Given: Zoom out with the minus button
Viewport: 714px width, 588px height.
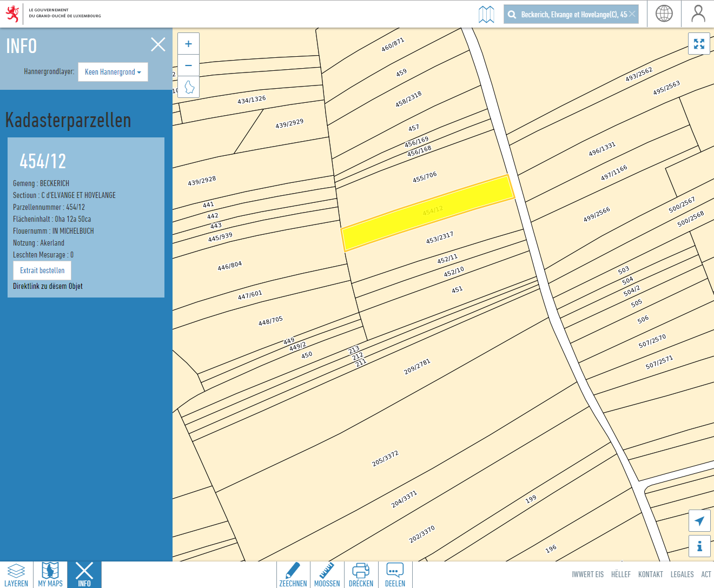Looking at the screenshot, I should click(188, 65).
